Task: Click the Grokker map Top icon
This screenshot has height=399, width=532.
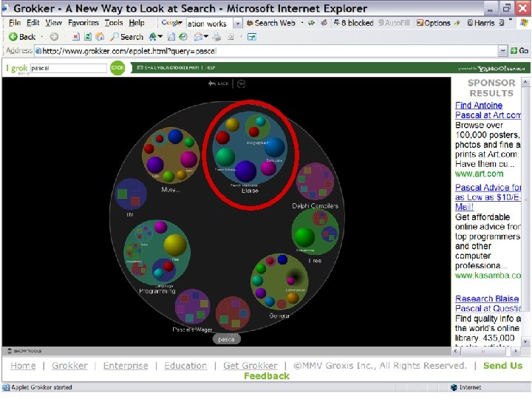Action: [241, 83]
